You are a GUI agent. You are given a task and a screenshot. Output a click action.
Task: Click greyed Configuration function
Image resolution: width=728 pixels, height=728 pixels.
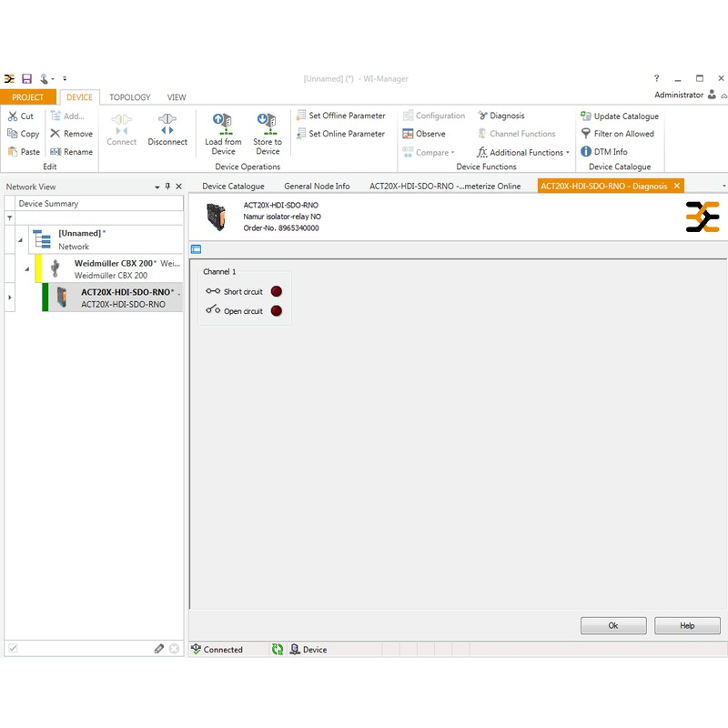[x=434, y=116]
